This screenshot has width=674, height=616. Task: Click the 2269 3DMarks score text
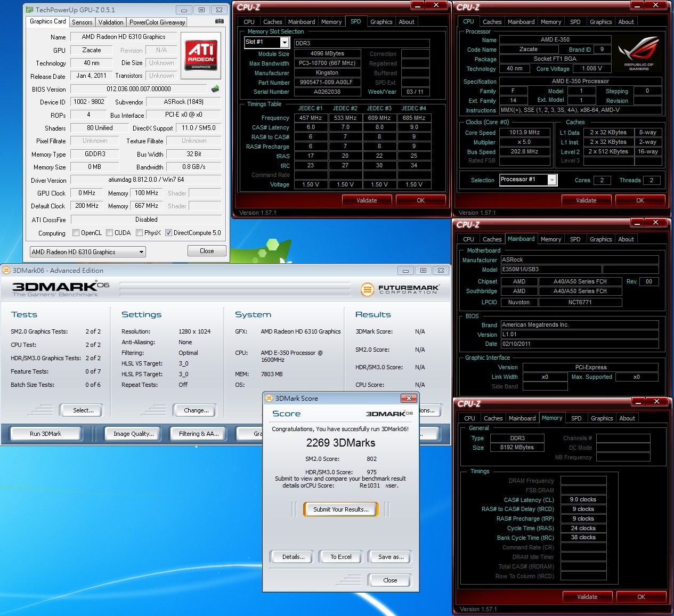(341, 443)
